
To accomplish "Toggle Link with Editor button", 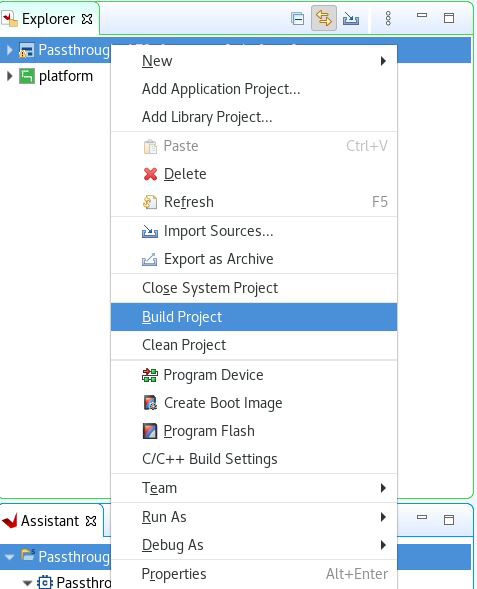I will (324, 18).
